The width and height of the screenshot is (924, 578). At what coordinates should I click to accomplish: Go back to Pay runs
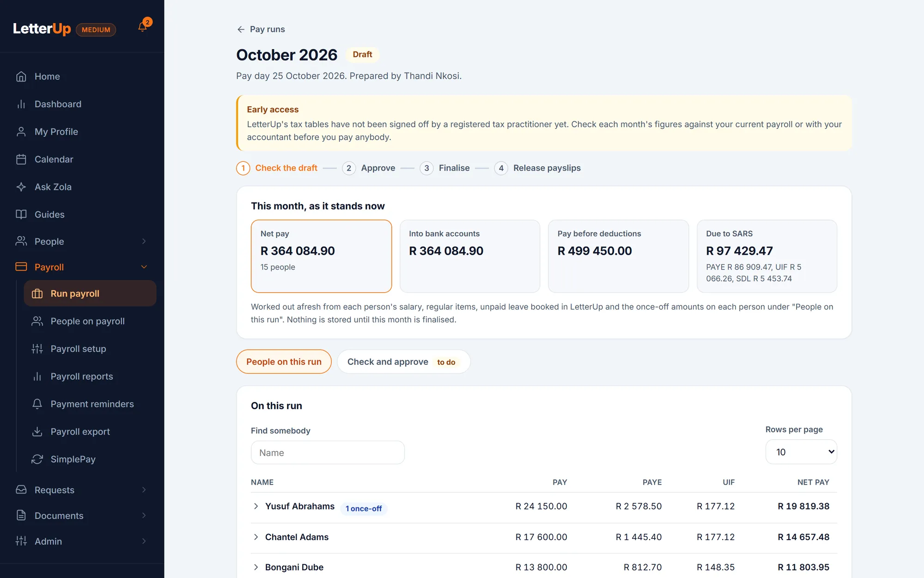coord(261,29)
